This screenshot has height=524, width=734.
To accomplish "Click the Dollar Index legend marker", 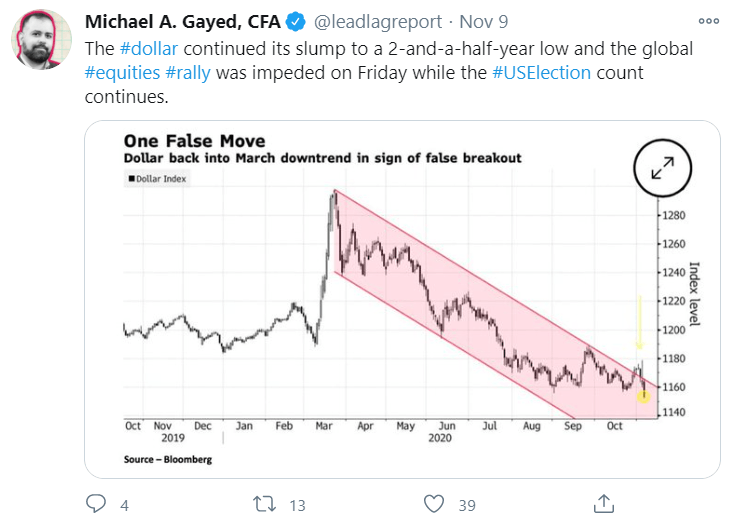I will [x=129, y=179].
